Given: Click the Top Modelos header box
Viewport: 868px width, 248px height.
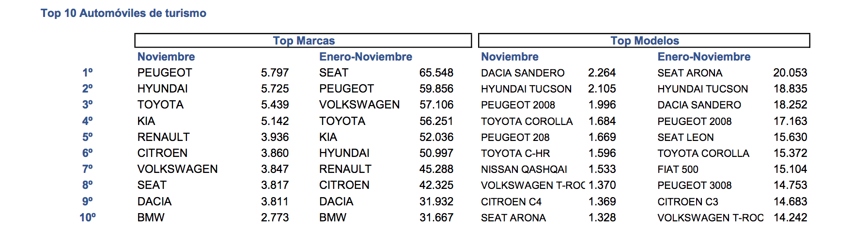Looking at the screenshot, I should [x=644, y=41].
